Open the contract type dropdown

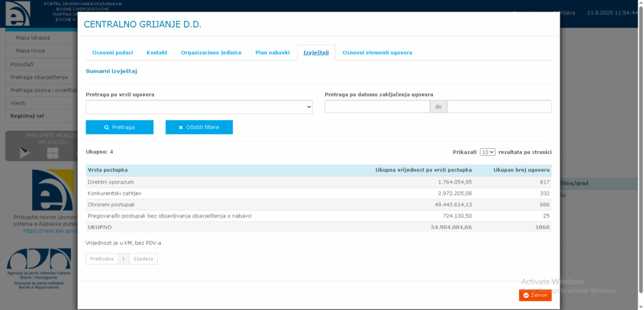tap(199, 107)
